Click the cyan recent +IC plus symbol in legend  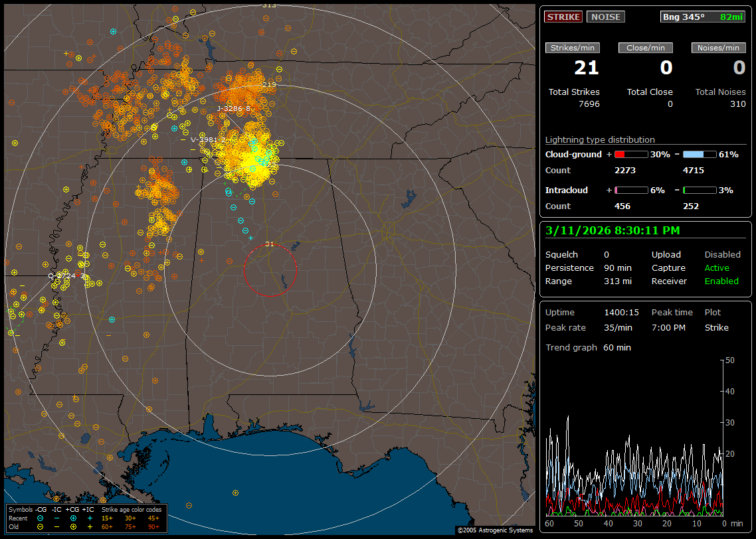[89, 518]
